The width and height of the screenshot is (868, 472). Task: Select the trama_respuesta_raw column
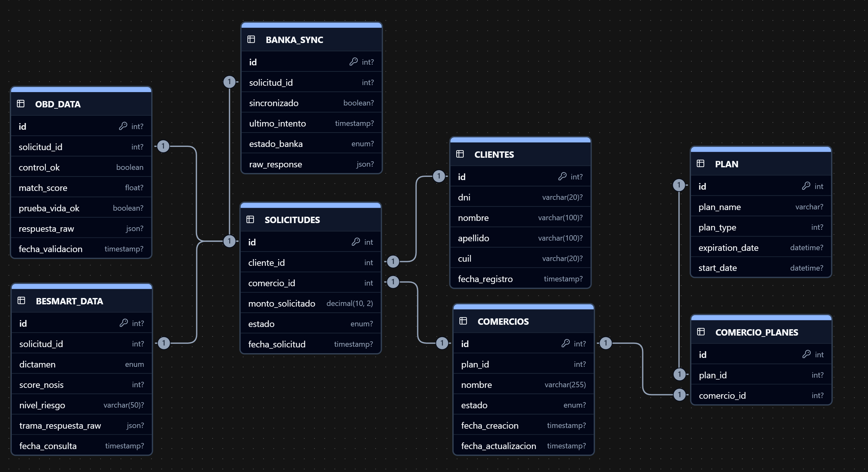[82, 425]
